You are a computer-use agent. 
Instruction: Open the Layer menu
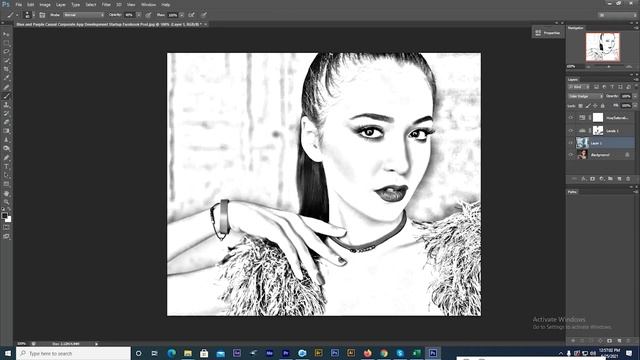(61, 5)
